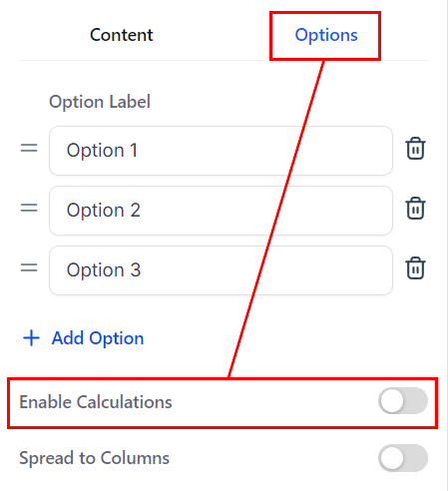Switch to the Content tab
448x491 pixels.
[122, 35]
